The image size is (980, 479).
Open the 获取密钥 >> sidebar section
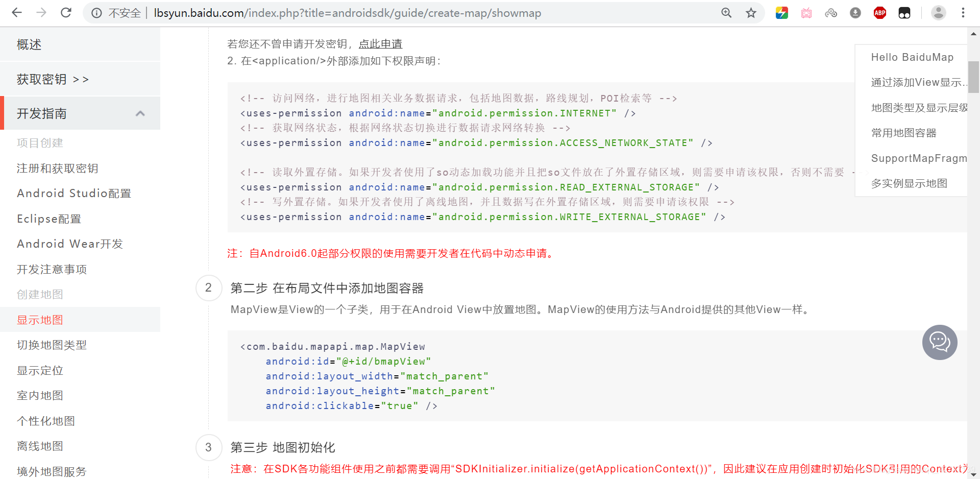(x=80, y=79)
